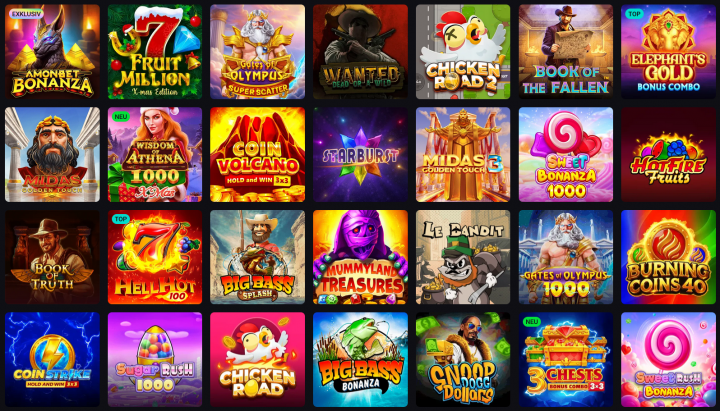Image resolution: width=720 pixels, height=411 pixels.
Task: Launch Fruit Million X-mas Edition slot
Action: click(x=155, y=51)
